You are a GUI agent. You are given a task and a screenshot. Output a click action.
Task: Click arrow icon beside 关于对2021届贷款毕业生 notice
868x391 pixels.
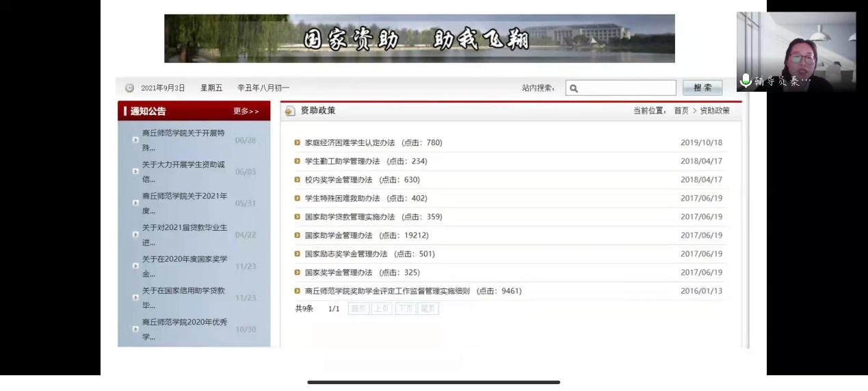[135, 234]
